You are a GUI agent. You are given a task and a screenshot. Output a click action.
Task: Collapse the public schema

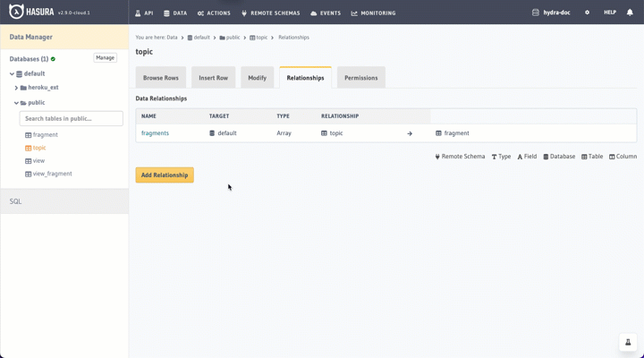[x=16, y=103]
